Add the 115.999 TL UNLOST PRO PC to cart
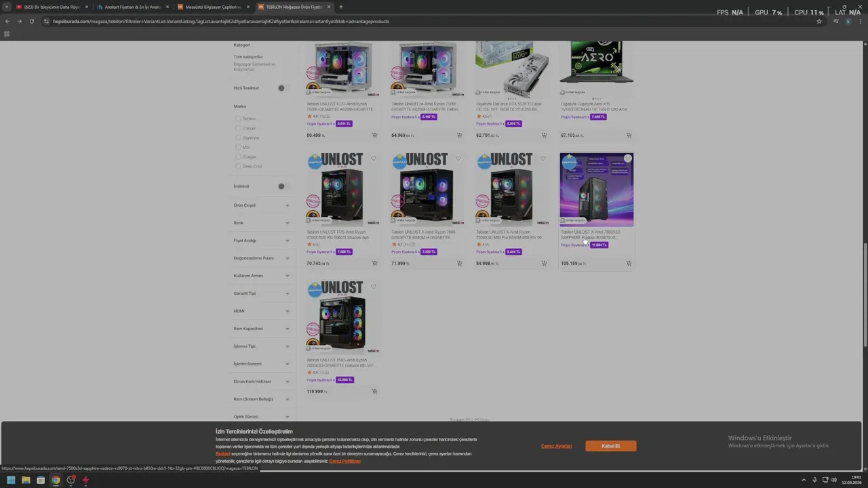This screenshot has width=868, height=488. (x=374, y=391)
